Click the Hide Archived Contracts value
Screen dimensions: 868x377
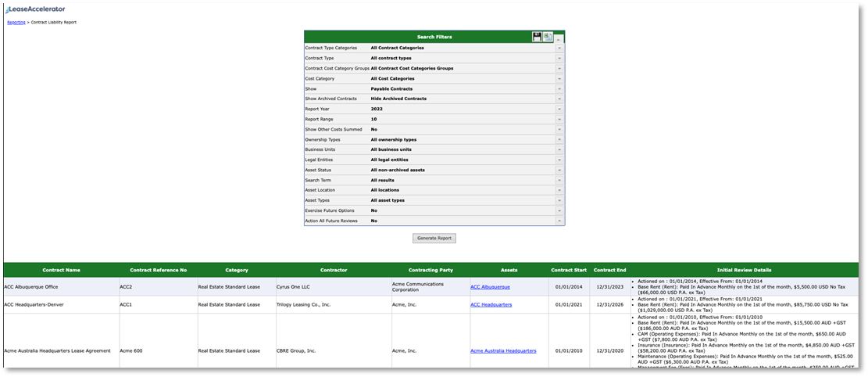coord(398,99)
